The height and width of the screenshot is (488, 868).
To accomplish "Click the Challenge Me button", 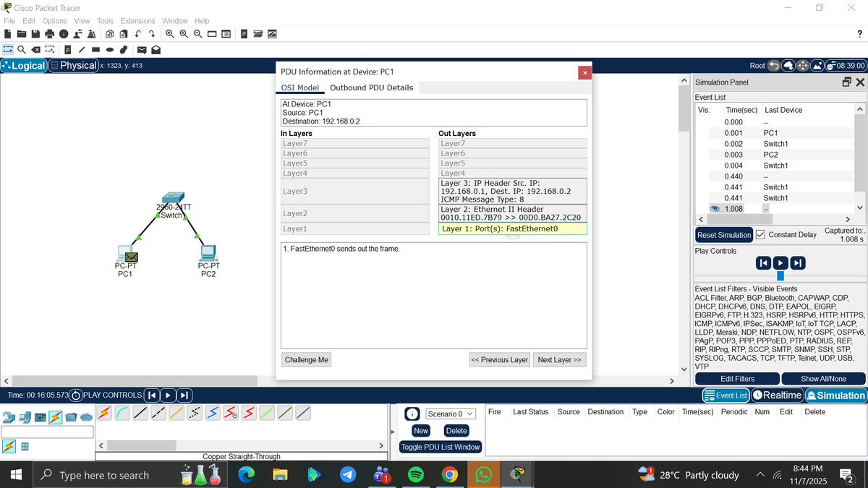I will tap(307, 359).
